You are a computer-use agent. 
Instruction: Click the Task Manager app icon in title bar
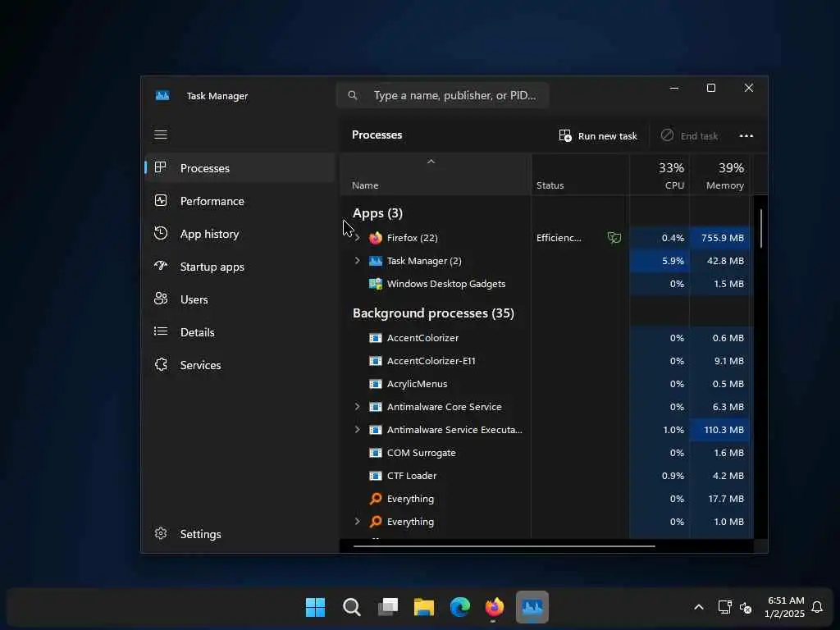point(162,96)
